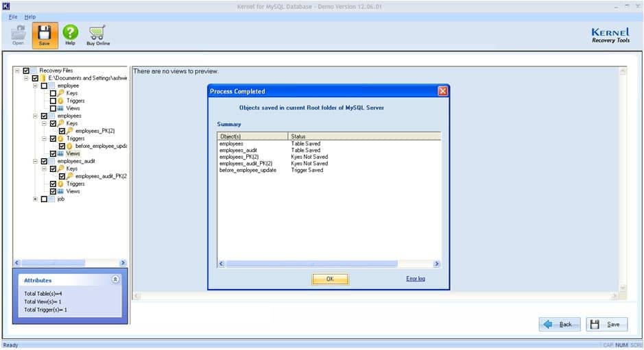Collapse the employees_audit table node

click(x=36, y=161)
